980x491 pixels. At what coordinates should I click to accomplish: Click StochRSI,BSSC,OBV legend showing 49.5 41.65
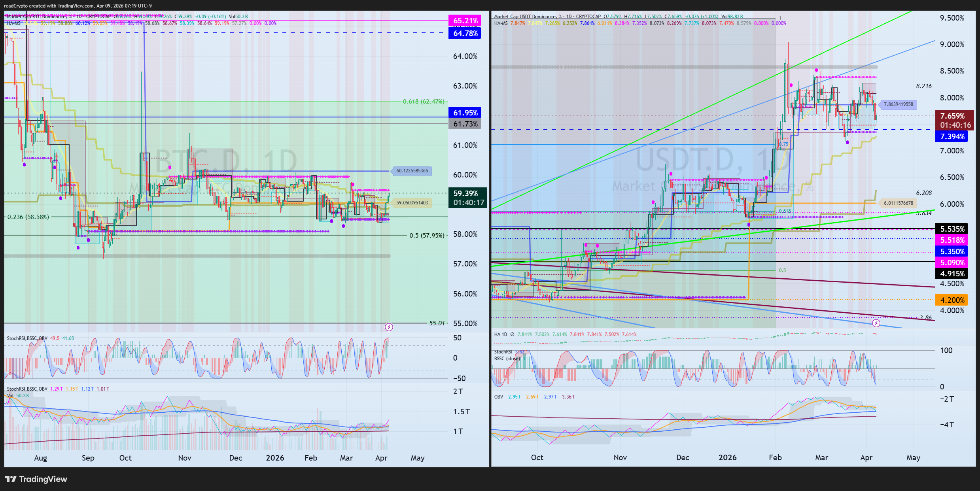pyautogui.click(x=40, y=338)
